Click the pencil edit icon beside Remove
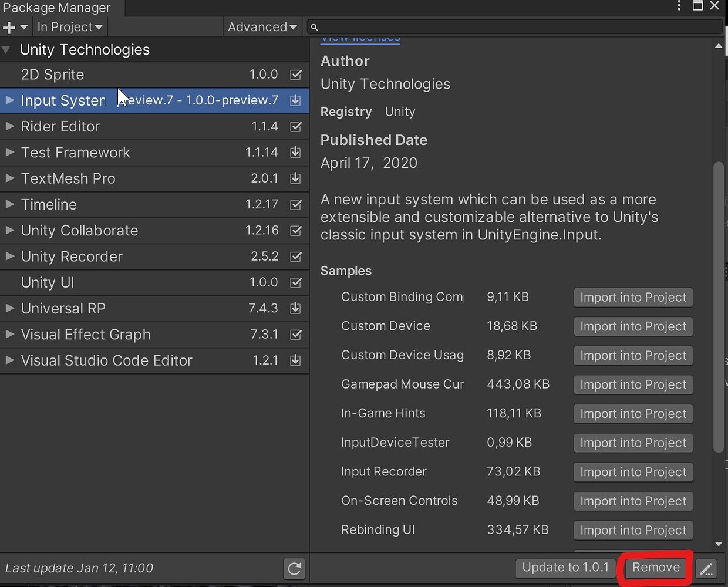This screenshot has height=587, width=728. click(706, 568)
